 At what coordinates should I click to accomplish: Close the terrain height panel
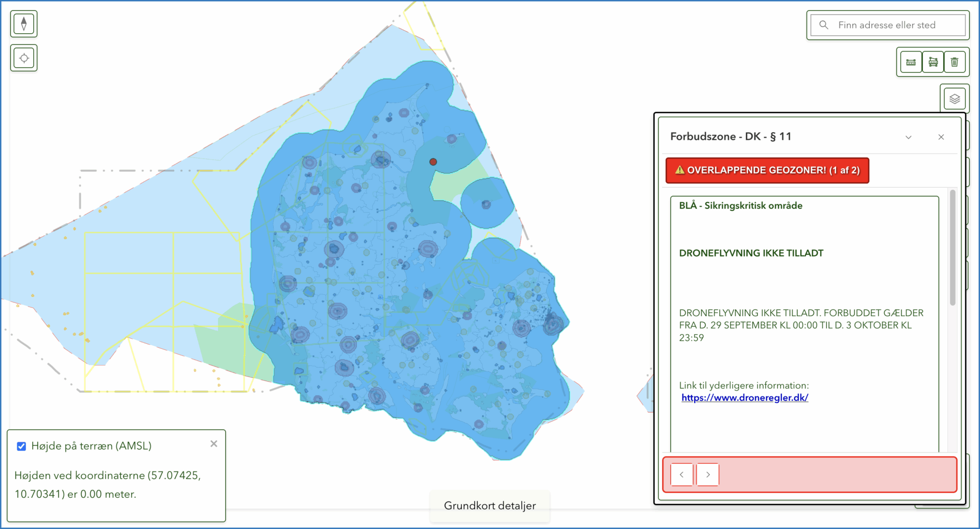click(214, 444)
